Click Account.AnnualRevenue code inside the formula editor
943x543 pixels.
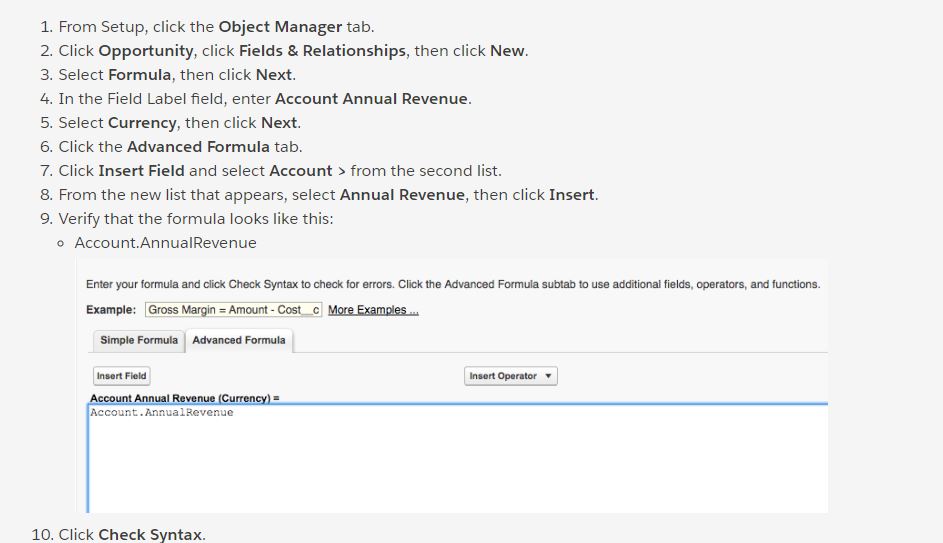(161, 412)
